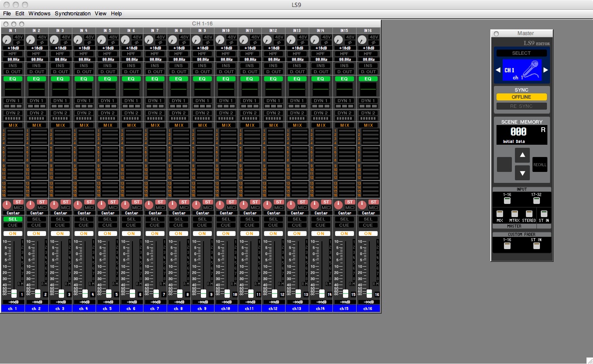Viewport: 593px width, 364px height.
Task: Click D. OUT button on IN 14
Action: tap(321, 72)
